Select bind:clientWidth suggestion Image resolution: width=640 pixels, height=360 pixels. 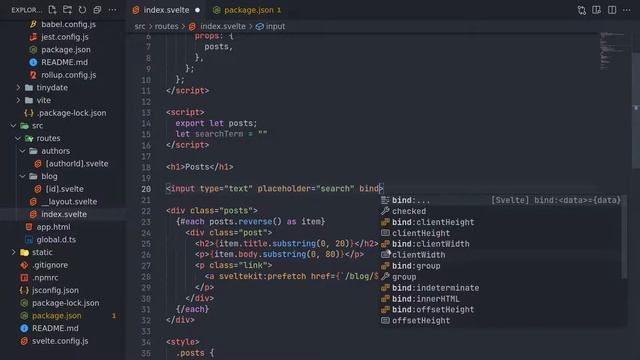click(x=501, y=244)
